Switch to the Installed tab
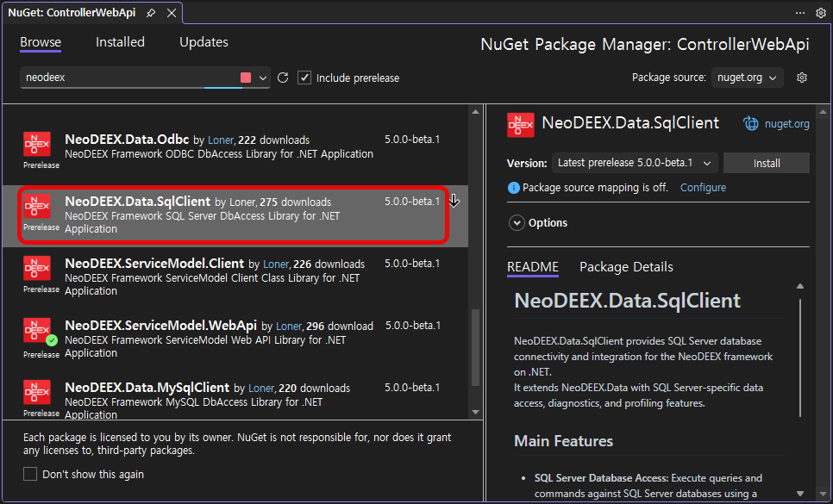The height and width of the screenshot is (504, 833). coord(120,42)
